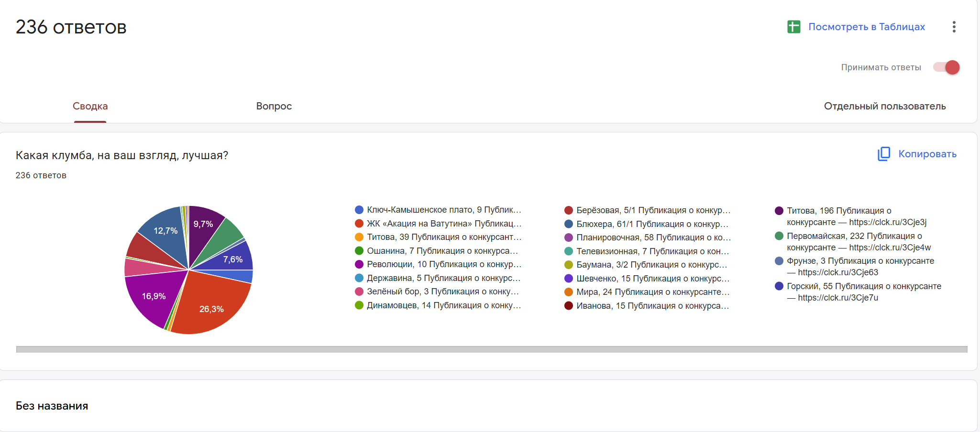Click the Революции, 10 legend entry
Viewport: 980px width, 432px height.
point(443,264)
